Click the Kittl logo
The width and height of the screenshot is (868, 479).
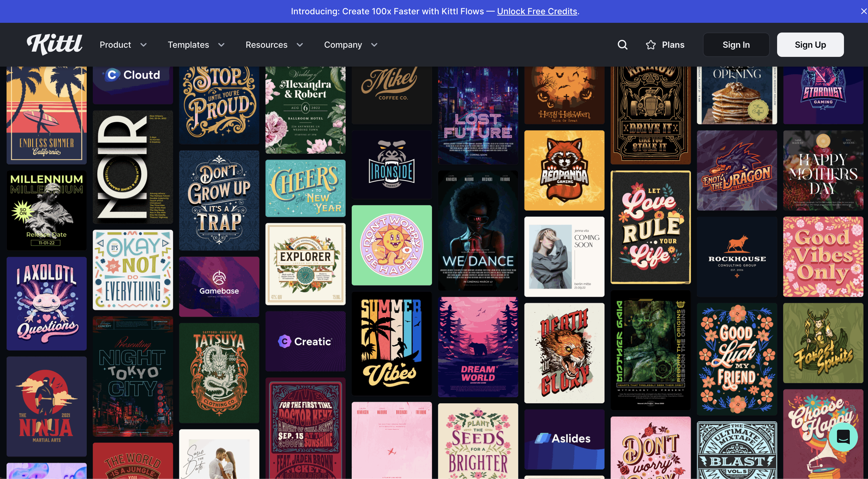[x=55, y=44]
